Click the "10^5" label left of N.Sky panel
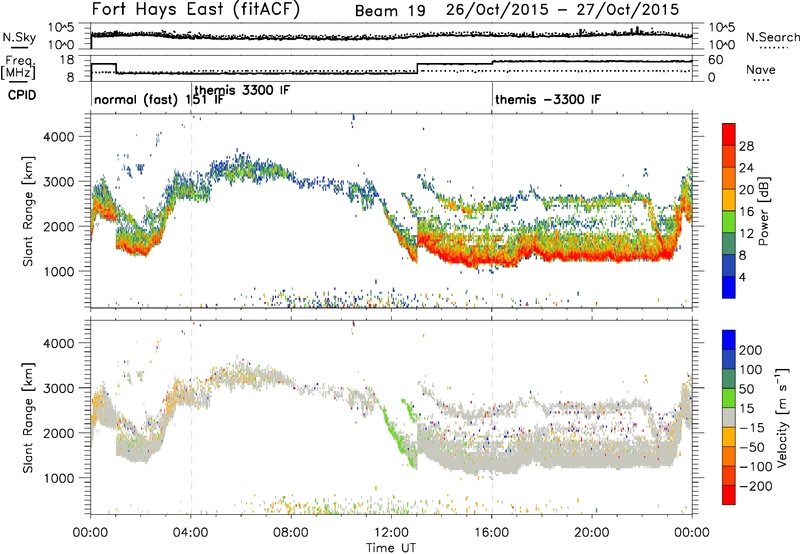The height and width of the screenshot is (554, 800). 61,28
